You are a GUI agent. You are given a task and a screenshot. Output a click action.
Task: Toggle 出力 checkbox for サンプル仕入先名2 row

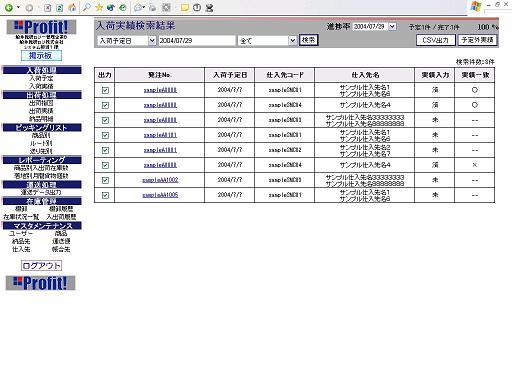[105, 150]
